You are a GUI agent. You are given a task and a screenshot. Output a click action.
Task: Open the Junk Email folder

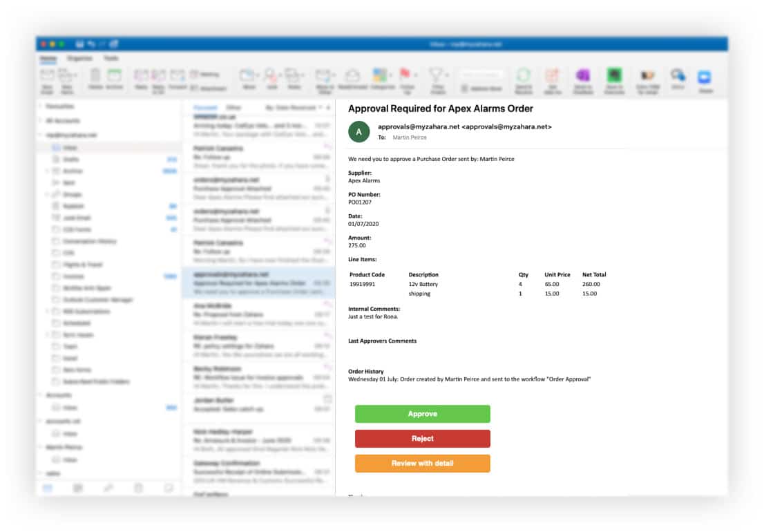(108, 218)
